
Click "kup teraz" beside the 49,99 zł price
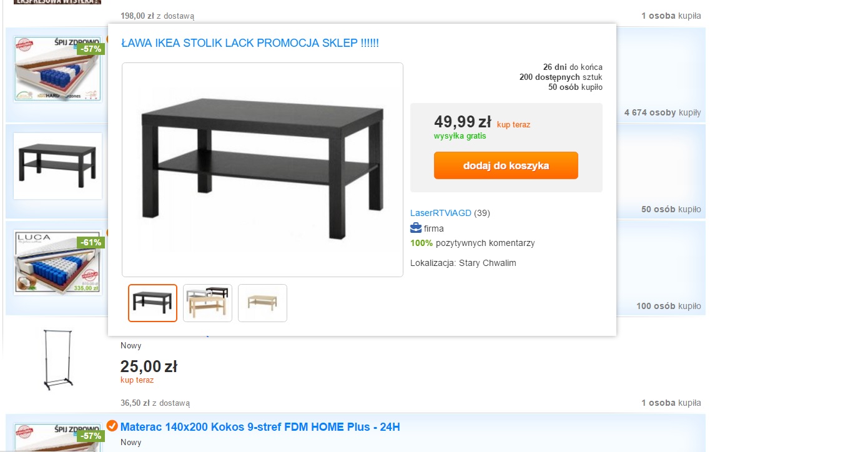tap(513, 125)
